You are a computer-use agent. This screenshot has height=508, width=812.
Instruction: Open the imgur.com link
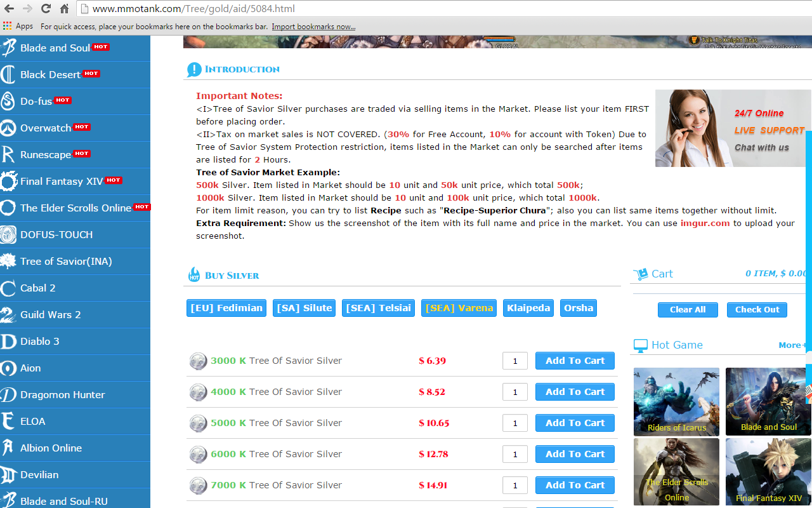click(x=705, y=223)
